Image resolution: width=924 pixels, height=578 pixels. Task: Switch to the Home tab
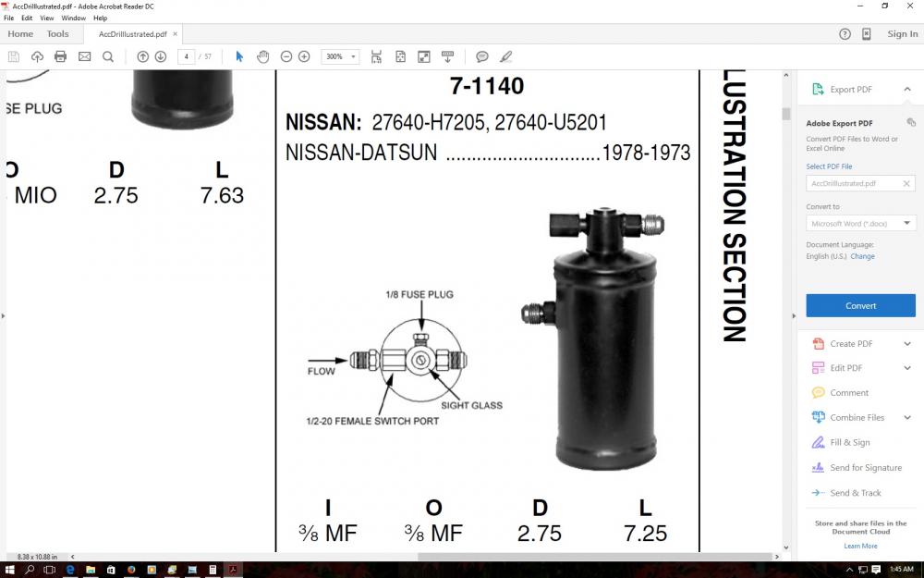tap(20, 33)
